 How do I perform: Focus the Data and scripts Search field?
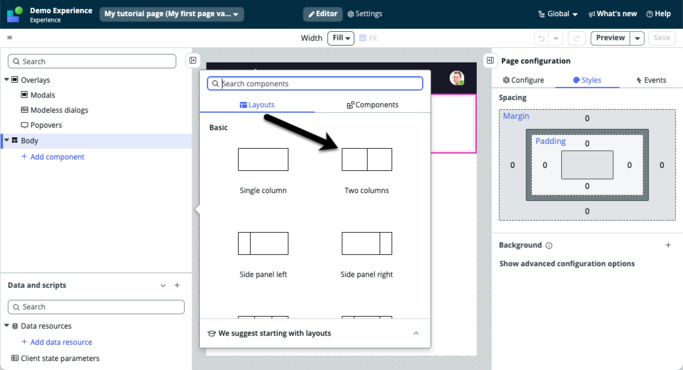click(x=96, y=307)
